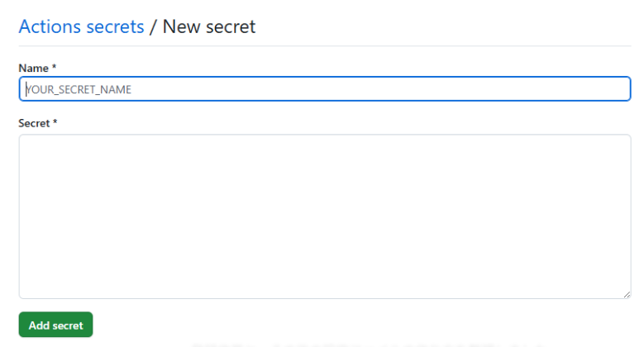Click the YOUR_SECRET_NAME placeholder text
Screen dimensions: 644x347
click(x=79, y=89)
